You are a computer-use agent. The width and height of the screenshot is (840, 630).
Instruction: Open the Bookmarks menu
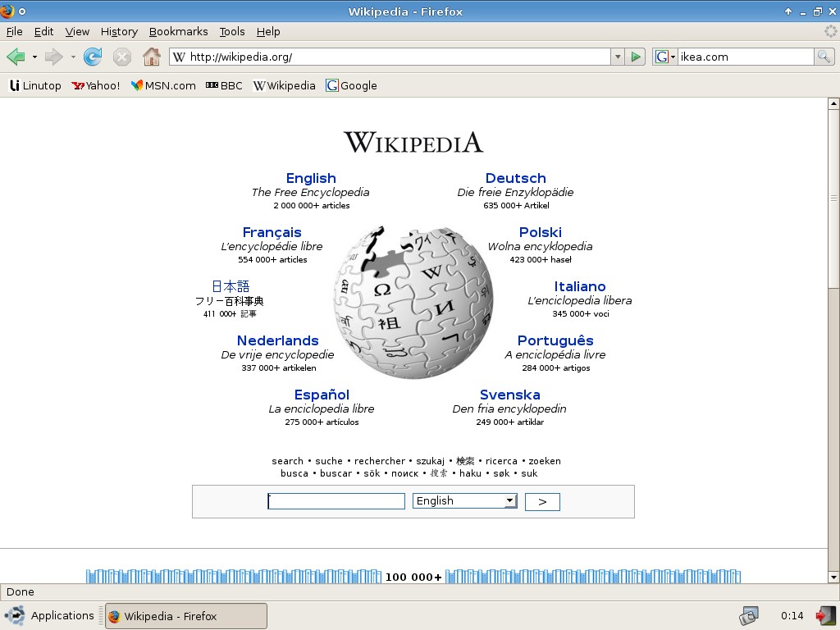coord(178,31)
